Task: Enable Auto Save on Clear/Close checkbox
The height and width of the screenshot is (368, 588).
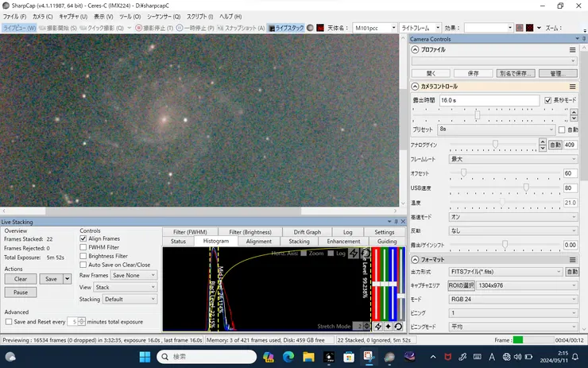Action: (83, 265)
